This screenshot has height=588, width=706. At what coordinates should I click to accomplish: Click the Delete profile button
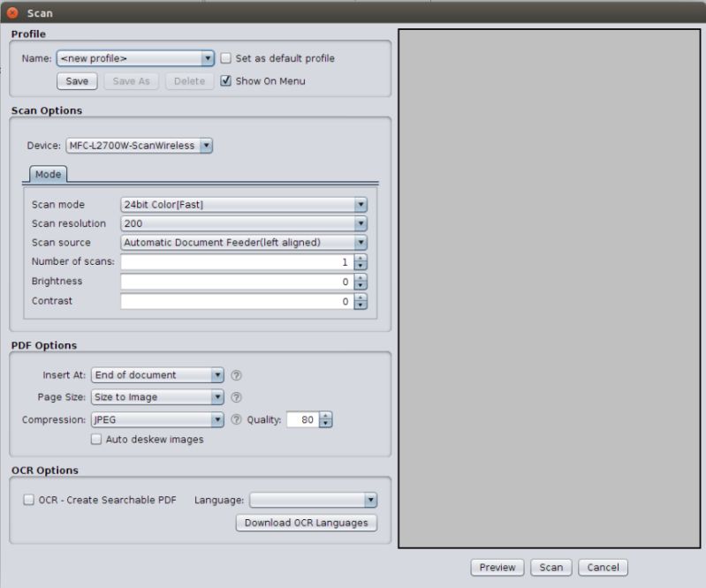(189, 81)
